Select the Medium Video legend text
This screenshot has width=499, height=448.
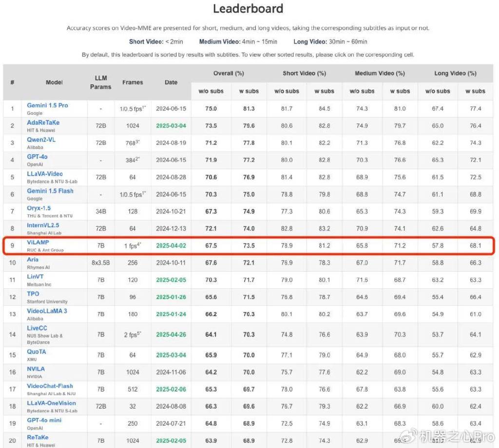[238, 42]
